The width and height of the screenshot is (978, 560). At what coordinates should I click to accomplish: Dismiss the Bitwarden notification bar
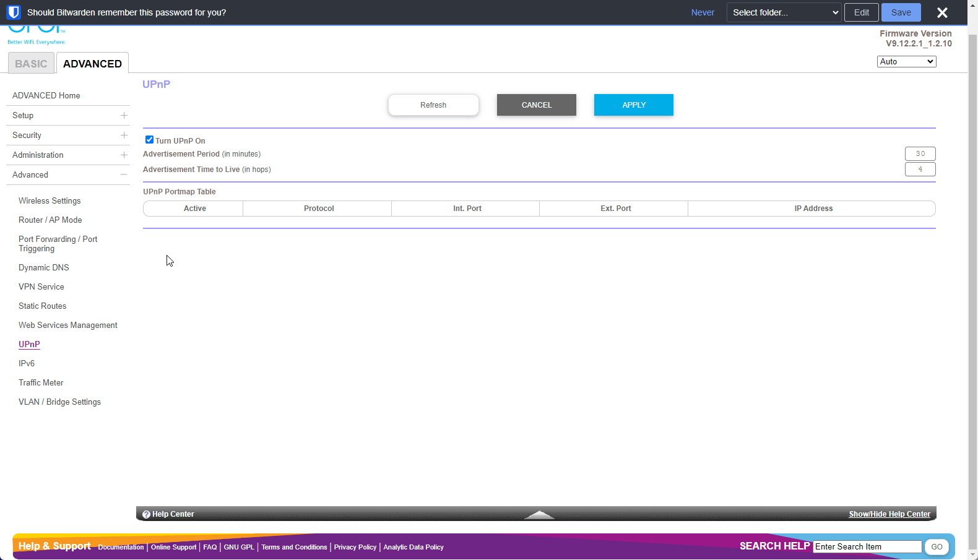tap(942, 12)
